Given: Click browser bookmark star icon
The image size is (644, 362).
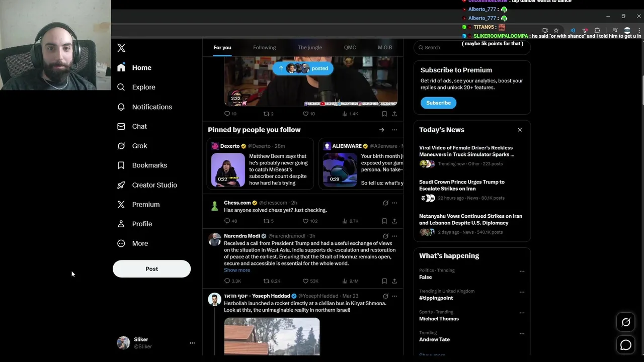Looking at the screenshot, I should point(556,31).
